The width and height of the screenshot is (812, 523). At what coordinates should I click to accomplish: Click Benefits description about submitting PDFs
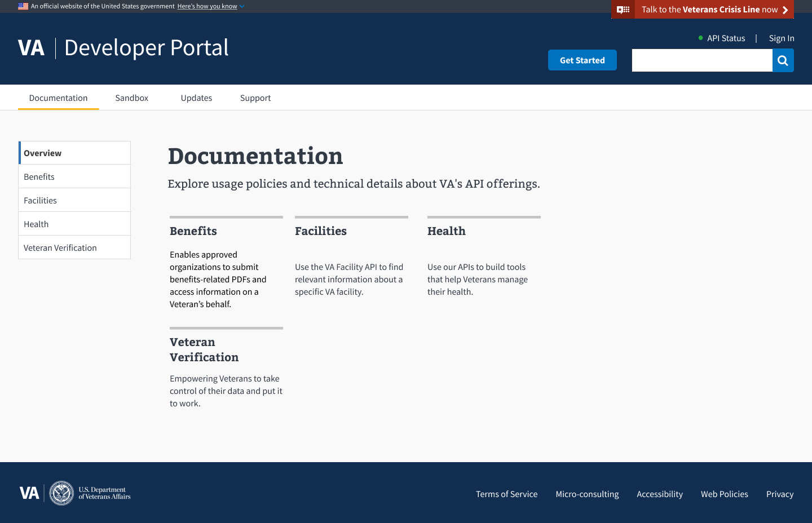(218, 280)
